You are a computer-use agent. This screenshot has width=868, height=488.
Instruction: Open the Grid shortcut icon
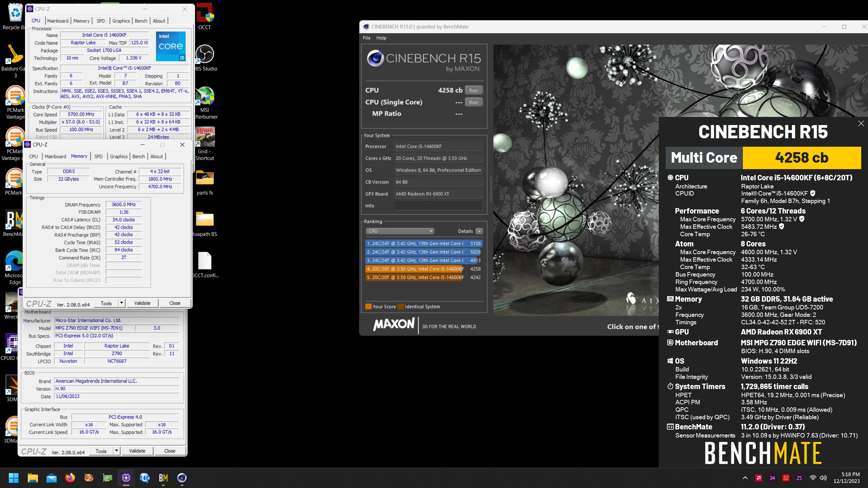205,144
